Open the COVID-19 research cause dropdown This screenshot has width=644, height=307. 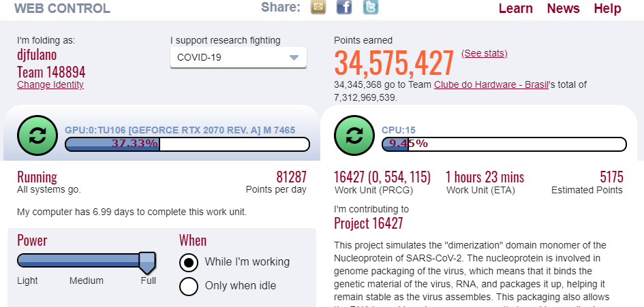point(239,57)
